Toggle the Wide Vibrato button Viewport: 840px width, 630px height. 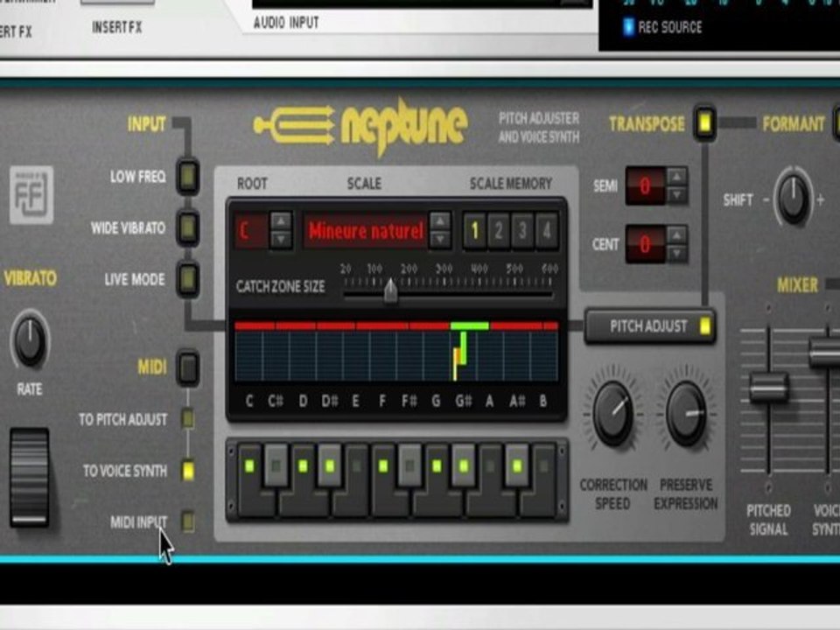click(x=188, y=228)
